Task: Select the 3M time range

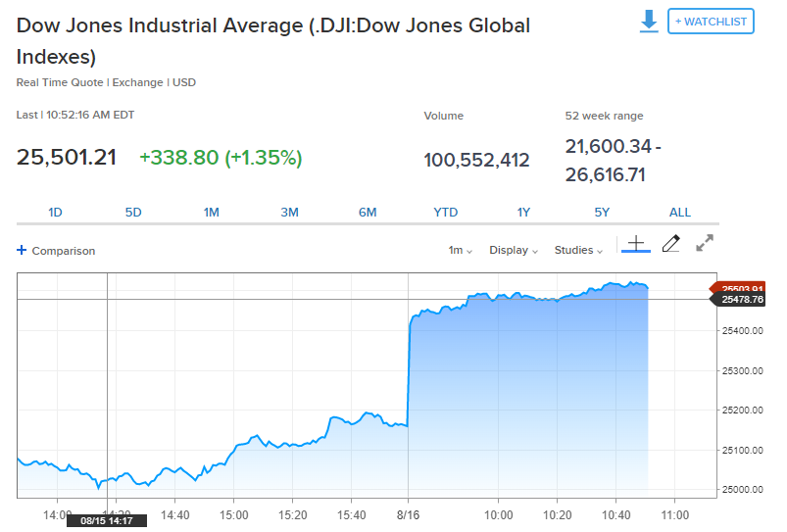Action: 289,213
